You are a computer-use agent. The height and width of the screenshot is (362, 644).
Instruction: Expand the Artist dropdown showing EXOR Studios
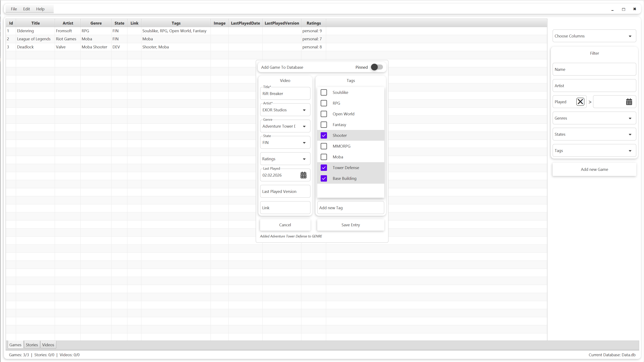tap(304, 110)
